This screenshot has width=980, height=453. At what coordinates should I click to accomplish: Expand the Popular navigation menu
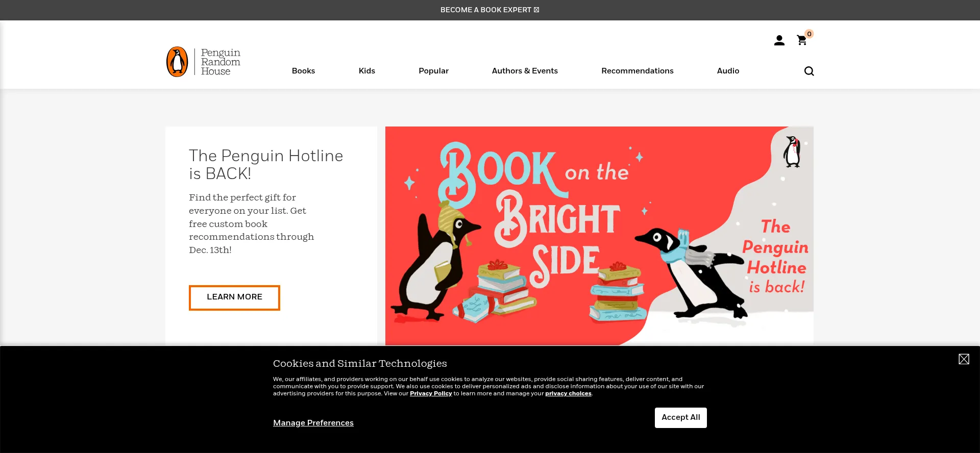pyautogui.click(x=433, y=71)
